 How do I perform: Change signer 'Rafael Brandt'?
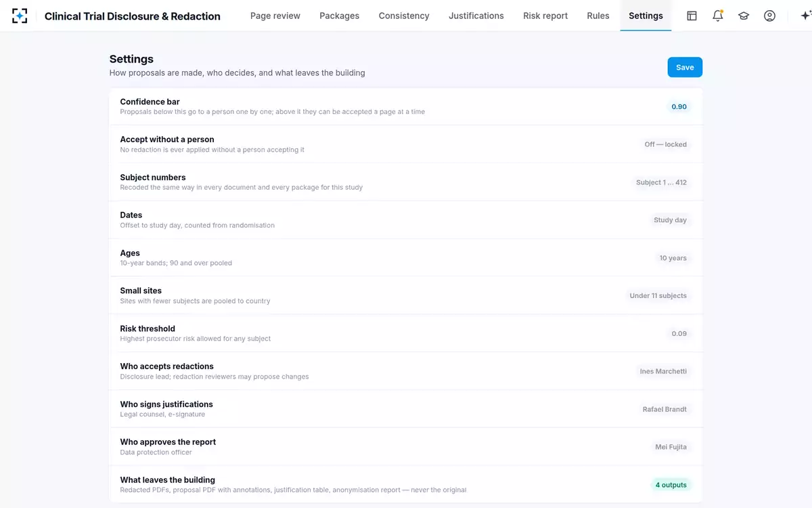coord(664,409)
